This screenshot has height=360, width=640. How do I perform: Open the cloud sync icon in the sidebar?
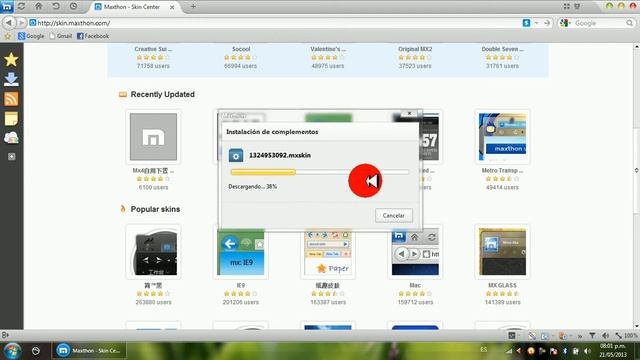pyautogui.click(x=11, y=138)
